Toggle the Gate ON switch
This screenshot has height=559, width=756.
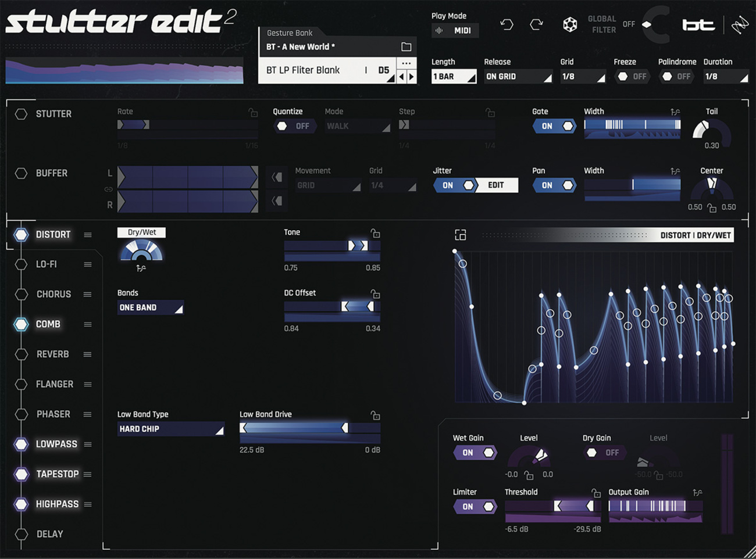pyautogui.click(x=554, y=126)
